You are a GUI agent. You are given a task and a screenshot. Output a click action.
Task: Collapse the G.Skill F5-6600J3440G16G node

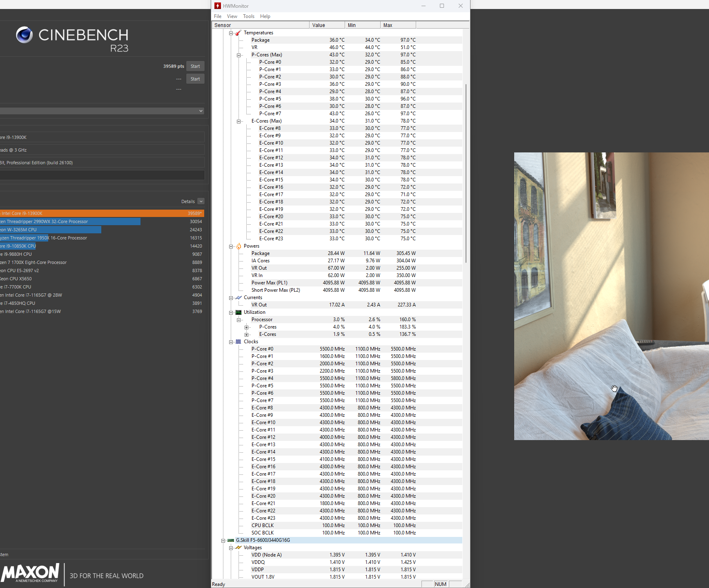(x=223, y=541)
